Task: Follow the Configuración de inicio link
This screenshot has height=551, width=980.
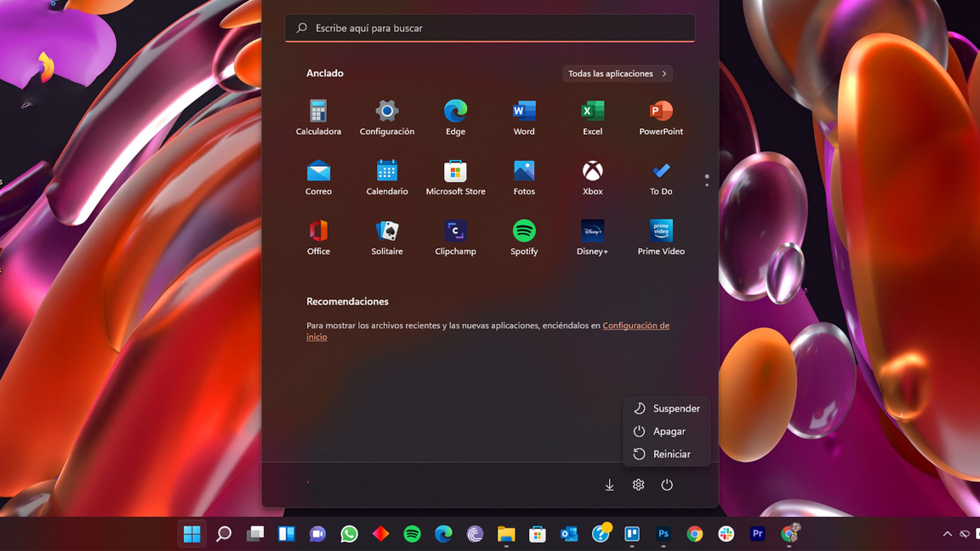Action: 635,325
